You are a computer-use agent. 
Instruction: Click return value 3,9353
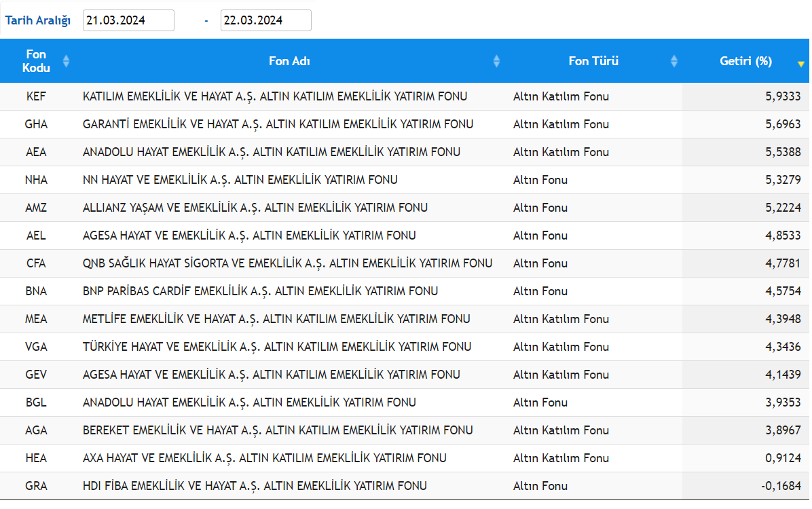783,403
